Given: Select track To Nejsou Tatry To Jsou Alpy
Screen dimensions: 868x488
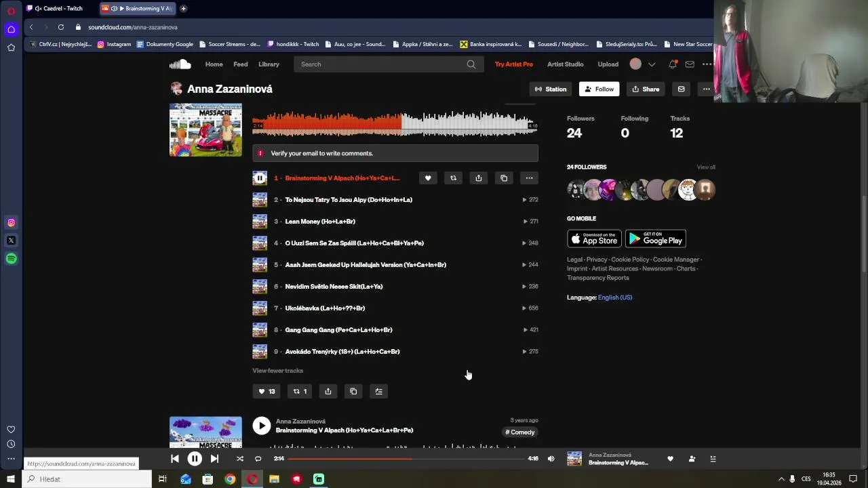Looking at the screenshot, I should (x=349, y=200).
